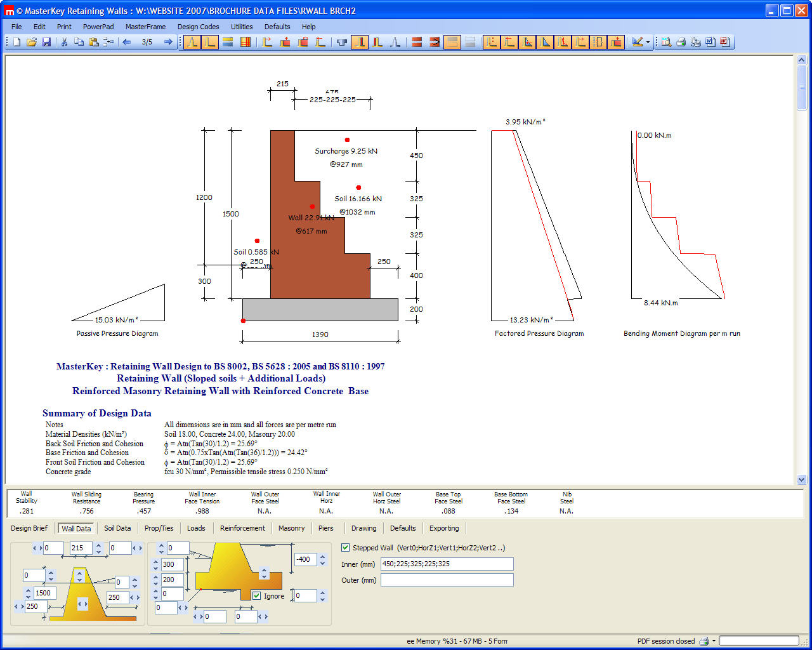Click the New file icon

[17, 42]
